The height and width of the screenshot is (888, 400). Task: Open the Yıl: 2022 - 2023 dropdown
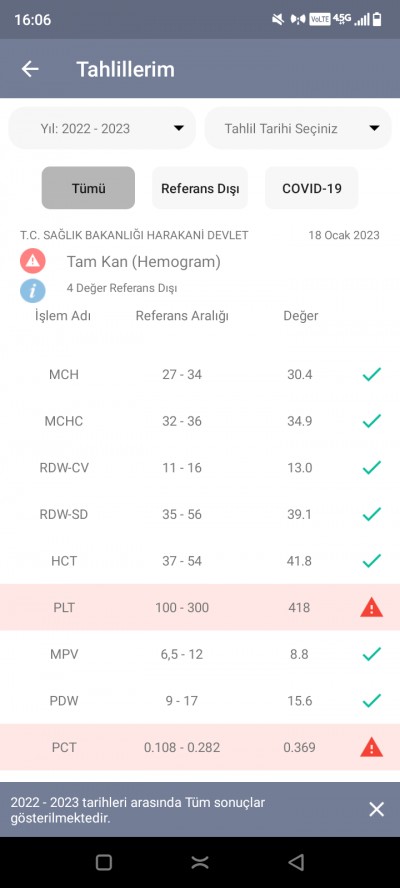(102, 128)
